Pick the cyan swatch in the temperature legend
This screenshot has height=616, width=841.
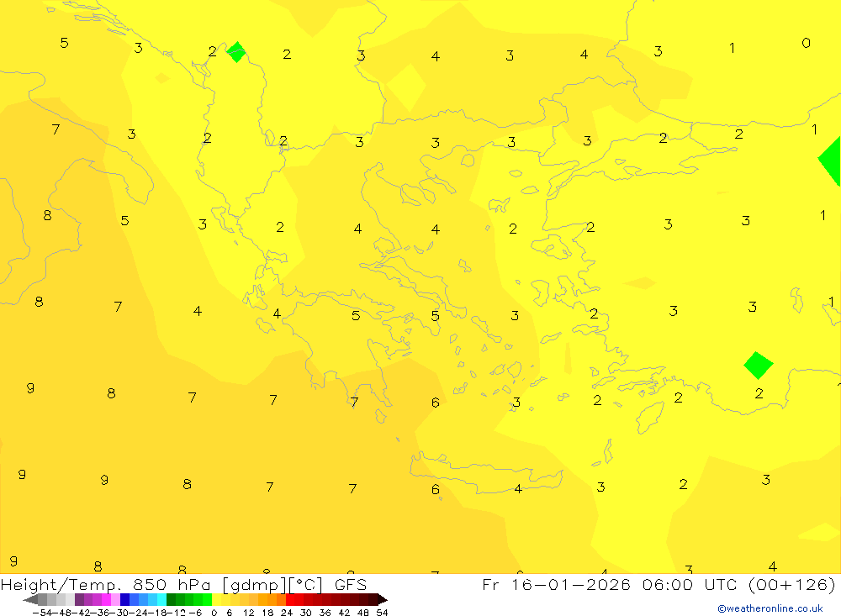click(x=161, y=599)
